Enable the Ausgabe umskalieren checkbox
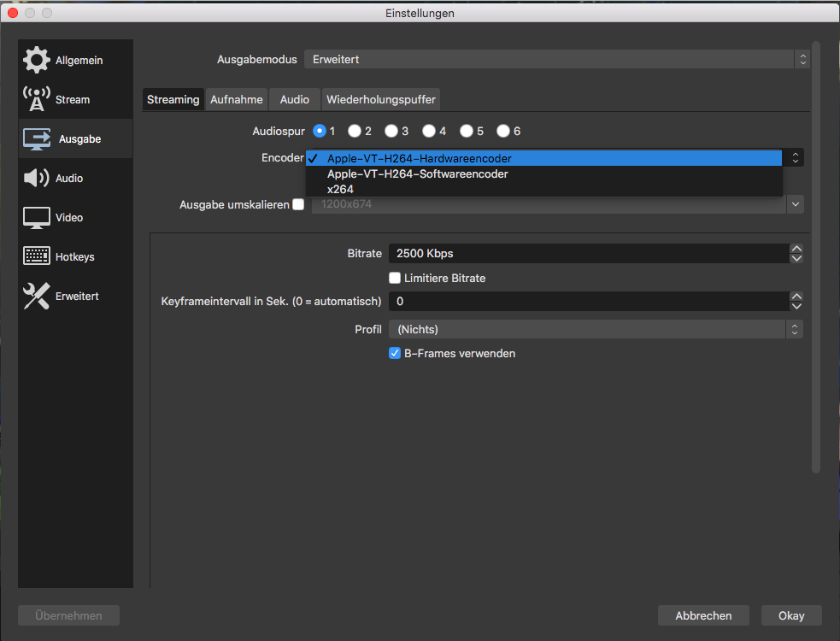The width and height of the screenshot is (840, 641). pos(298,204)
